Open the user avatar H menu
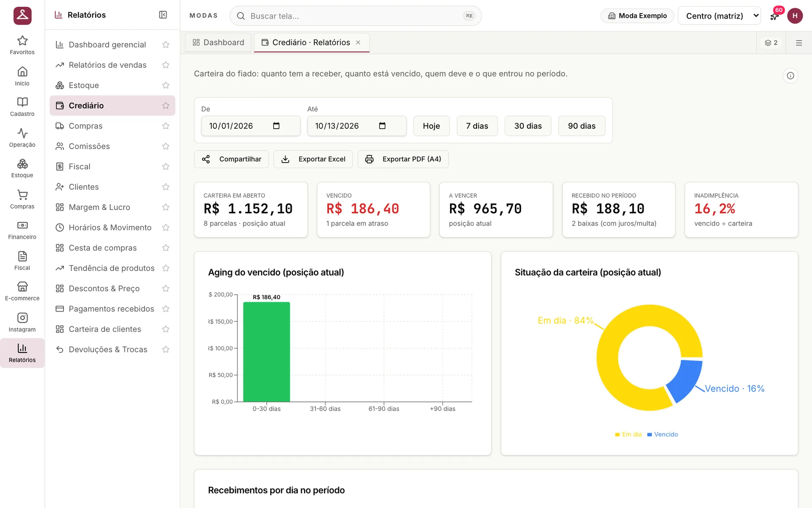812x508 pixels. tap(795, 16)
